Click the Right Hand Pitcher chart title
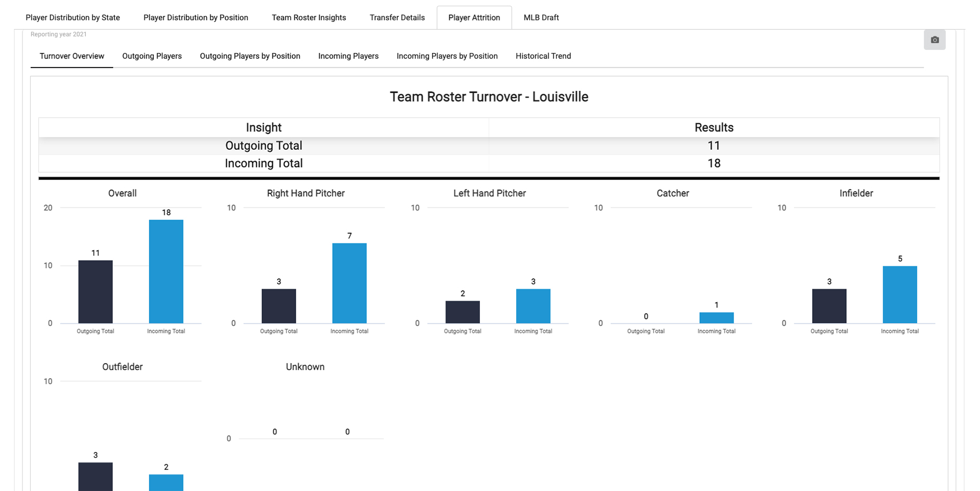This screenshot has height=491, width=980. pos(306,193)
